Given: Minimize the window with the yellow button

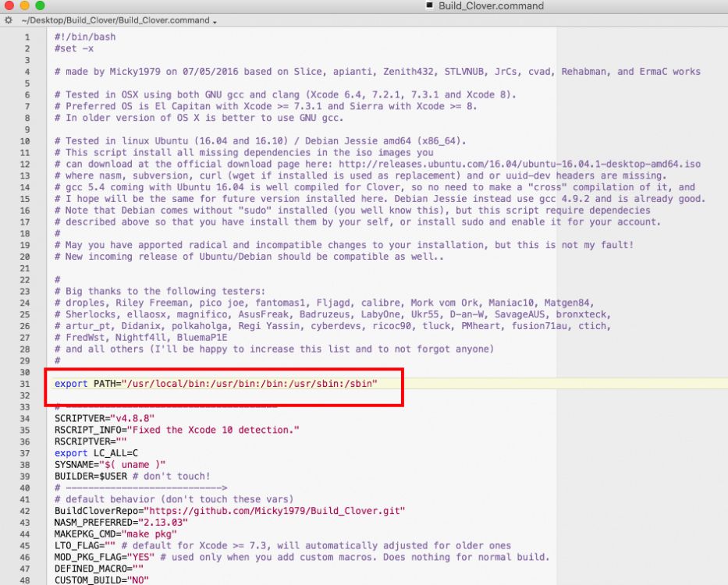Looking at the screenshot, I should (24, 5).
